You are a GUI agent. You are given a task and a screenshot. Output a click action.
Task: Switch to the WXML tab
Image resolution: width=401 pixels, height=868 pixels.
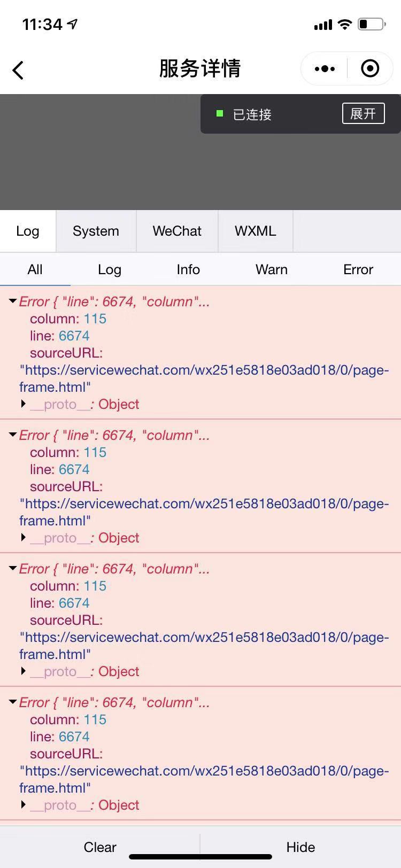click(255, 231)
